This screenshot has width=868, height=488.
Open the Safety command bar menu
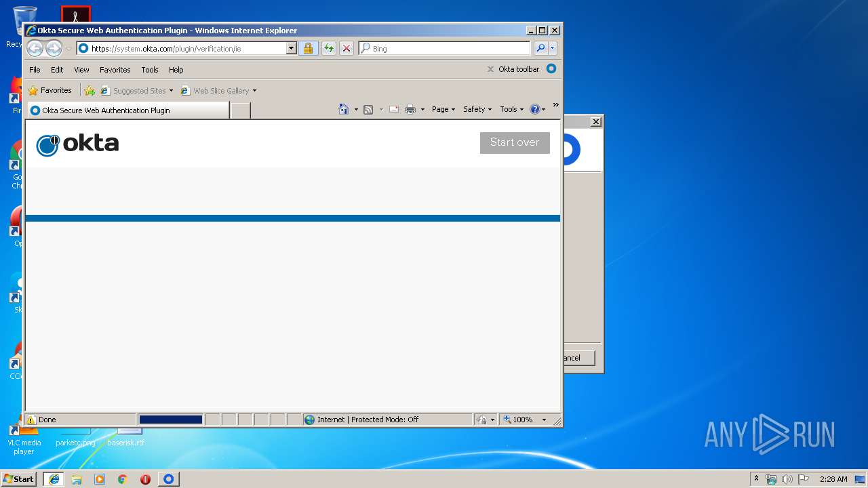(x=477, y=109)
